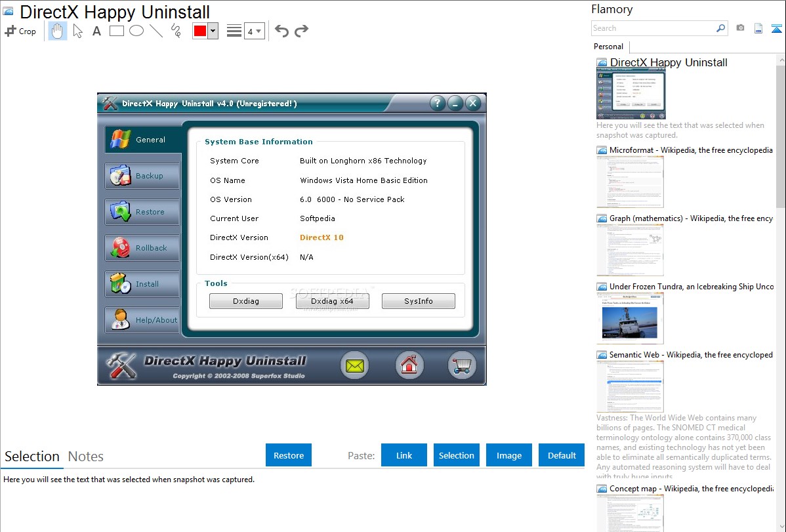This screenshot has height=532, width=786.
Task: Pick the rectangle drawing tool
Action: (x=116, y=31)
